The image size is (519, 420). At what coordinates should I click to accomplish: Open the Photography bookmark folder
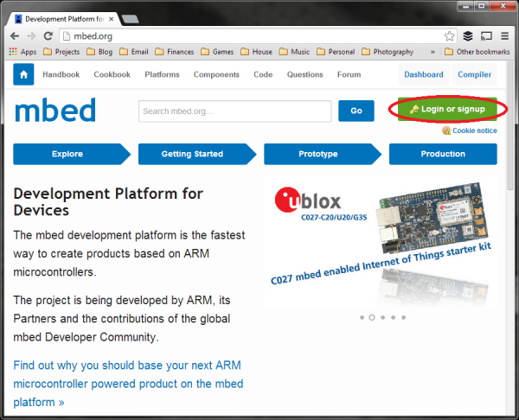tap(388, 52)
